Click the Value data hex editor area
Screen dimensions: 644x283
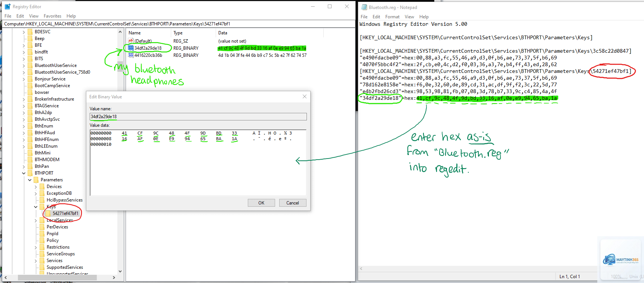198,163
